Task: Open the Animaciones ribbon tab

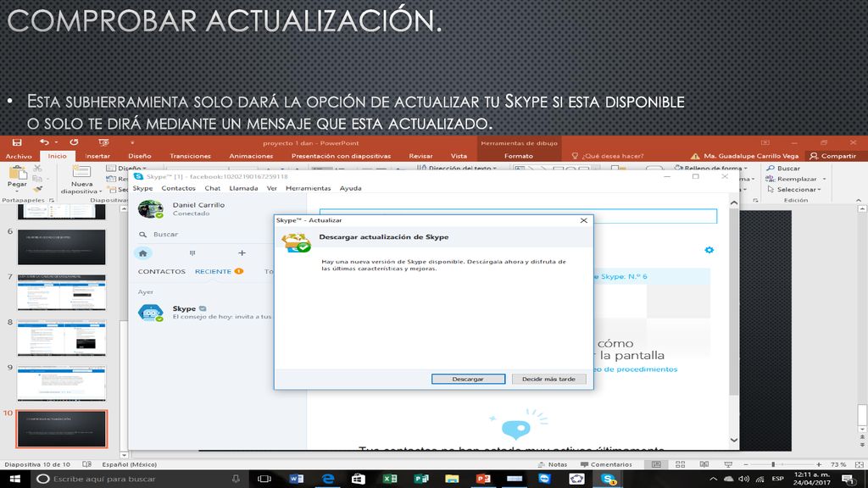Action: coord(251,156)
